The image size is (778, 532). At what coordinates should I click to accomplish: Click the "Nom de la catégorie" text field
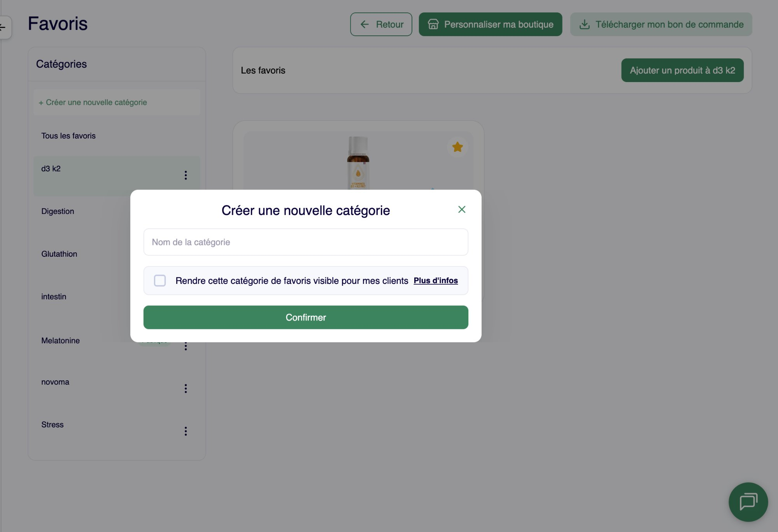tap(306, 241)
